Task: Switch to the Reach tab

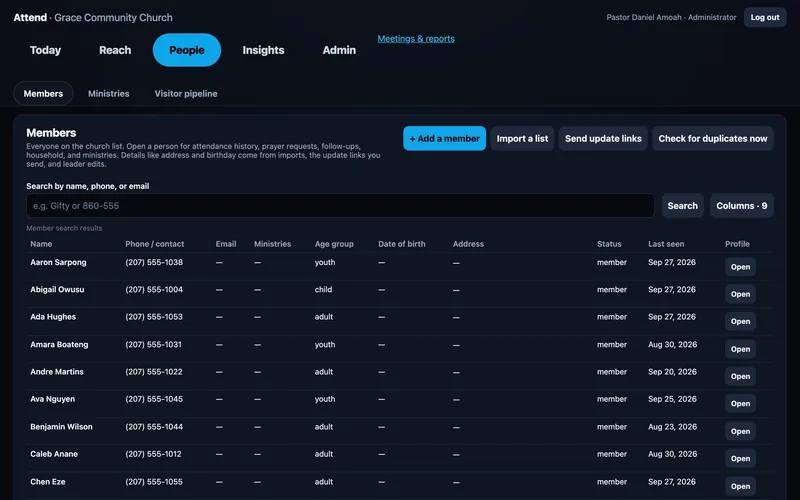Action: point(115,50)
